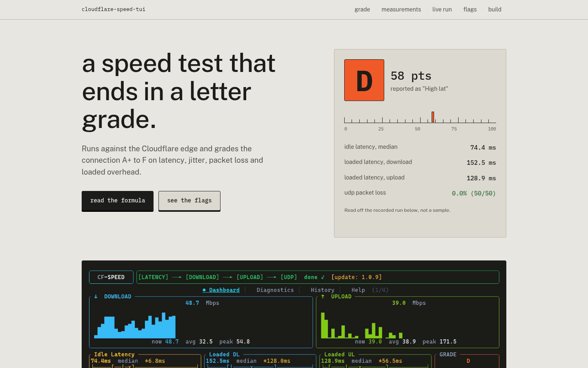Click the green upload throughput chart
Screen dimensions: 588x368
tap(362, 325)
